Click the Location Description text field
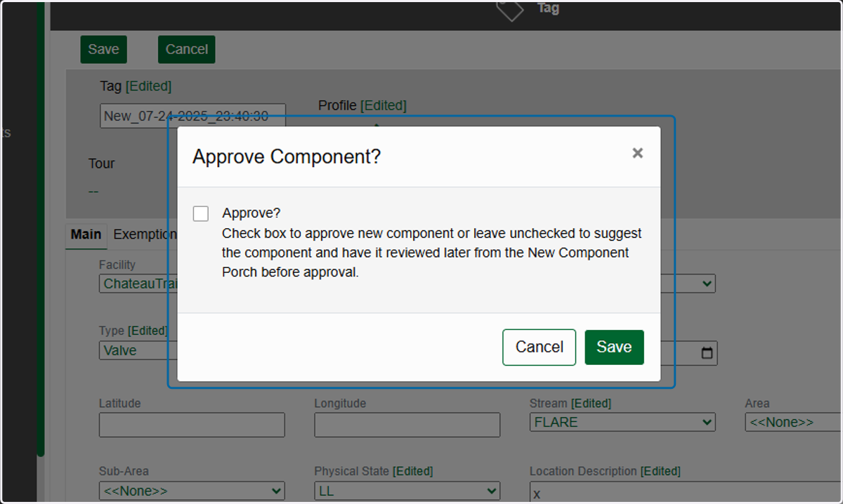843x504 pixels. [x=686, y=493]
